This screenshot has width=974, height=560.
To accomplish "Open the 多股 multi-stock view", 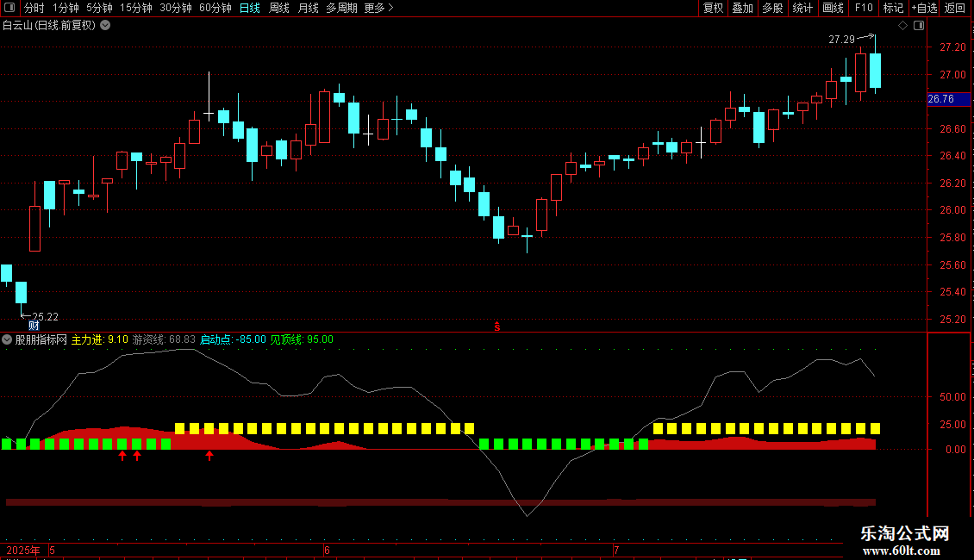I will click(x=772, y=8).
